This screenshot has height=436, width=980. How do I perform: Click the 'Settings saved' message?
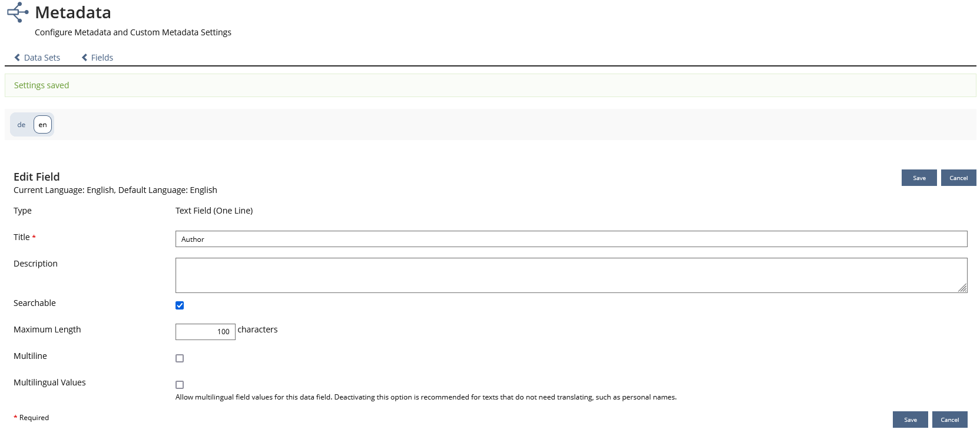(42, 85)
